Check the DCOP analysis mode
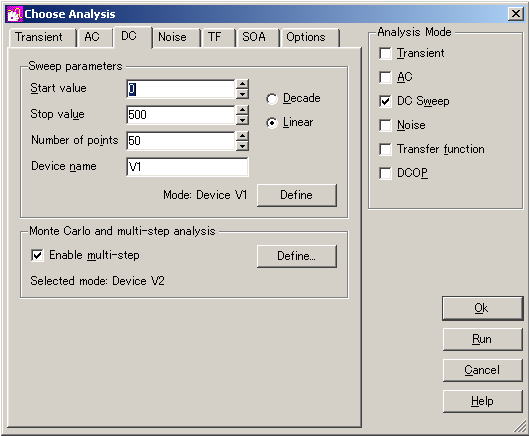The image size is (529, 436). tap(385, 173)
